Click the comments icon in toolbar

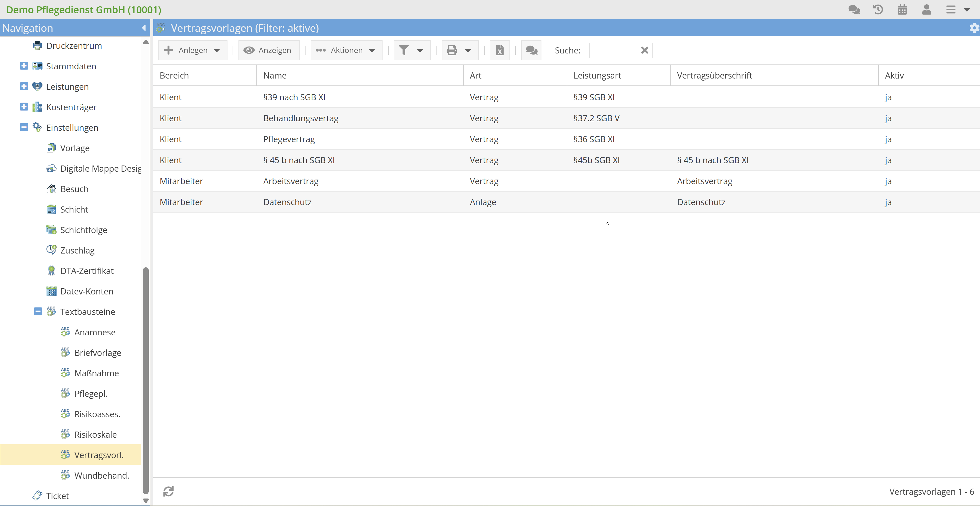(531, 50)
